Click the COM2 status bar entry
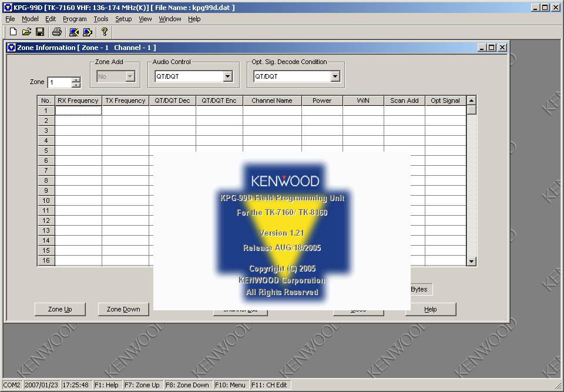 pos(12,385)
